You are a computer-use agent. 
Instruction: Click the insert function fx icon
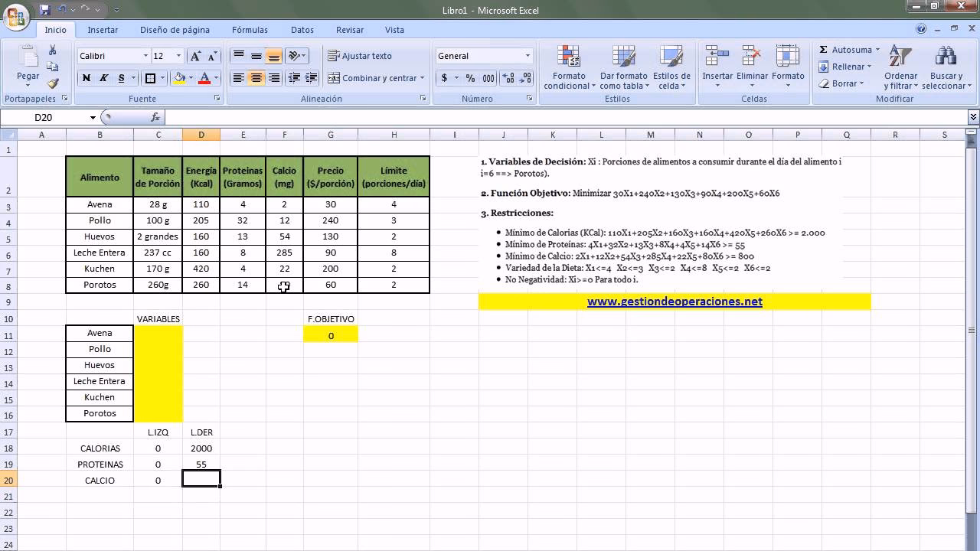[155, 117]
